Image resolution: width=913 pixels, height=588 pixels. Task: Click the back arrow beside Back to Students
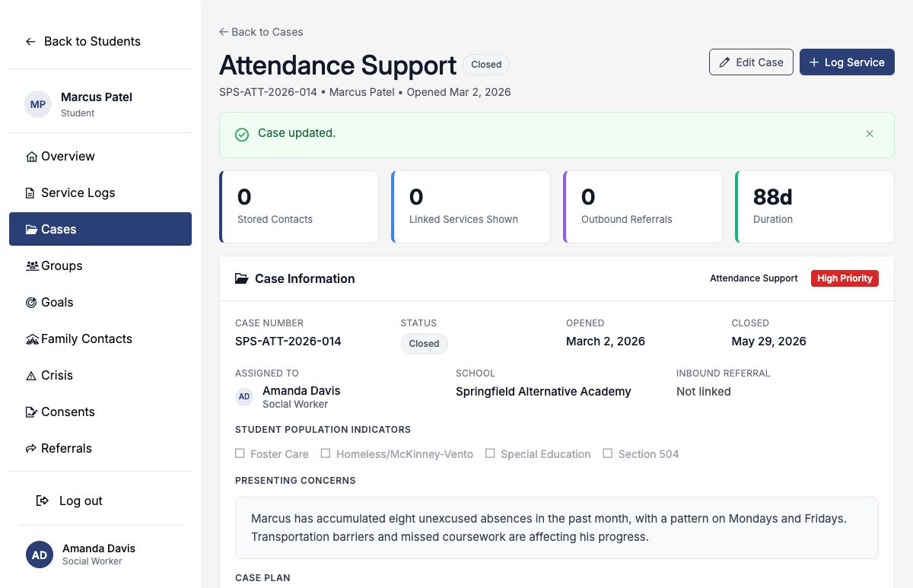coord(30,42)
